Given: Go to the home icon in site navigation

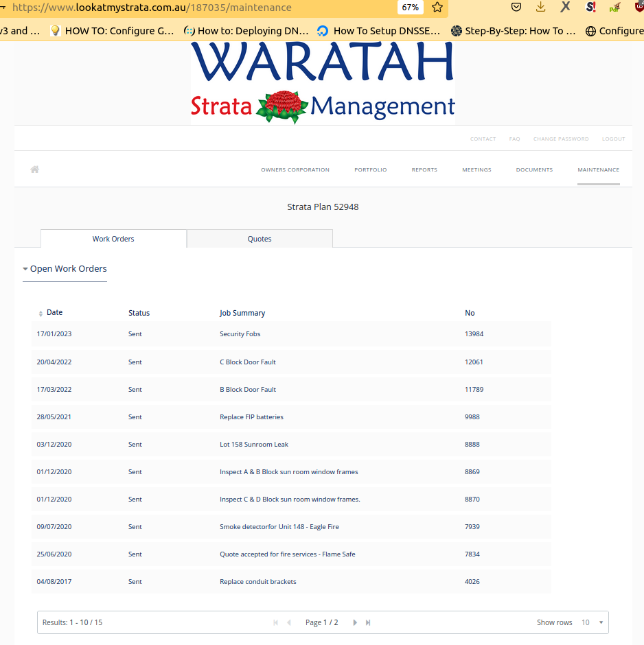Looking at the screenshot, I should (x=34, y=169).
